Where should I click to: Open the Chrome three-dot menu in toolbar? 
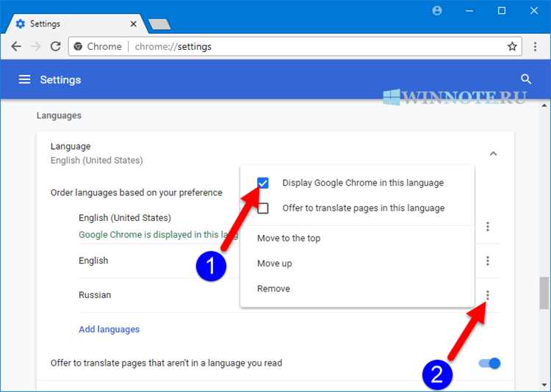pyautogui.click(x=535, y=46)
